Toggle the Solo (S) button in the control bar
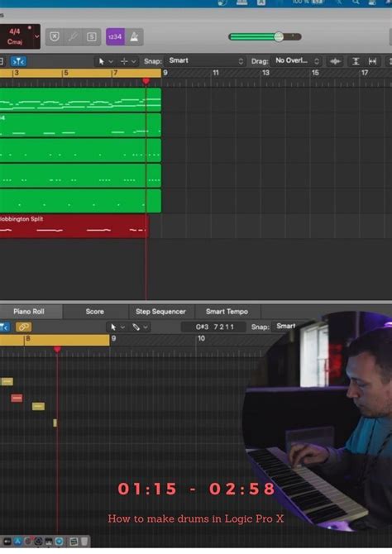 pyautogui.click(x=91, y=36)
